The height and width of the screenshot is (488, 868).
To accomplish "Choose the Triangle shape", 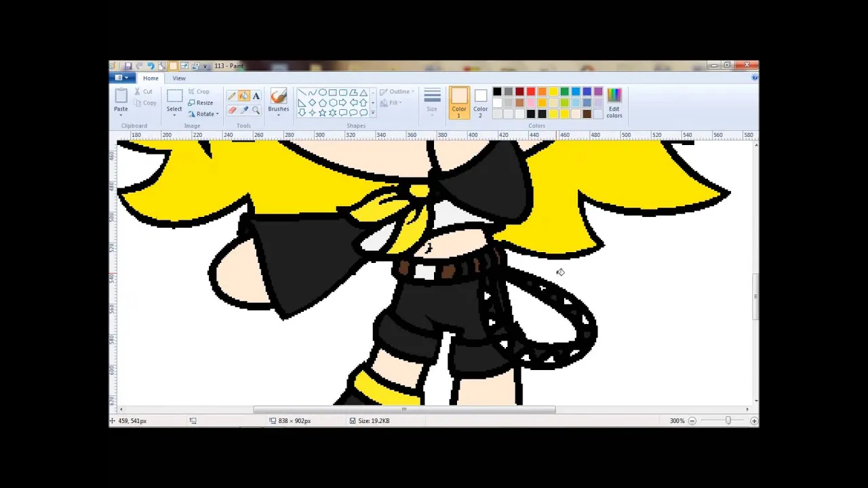I will click(x=363, y=93).
